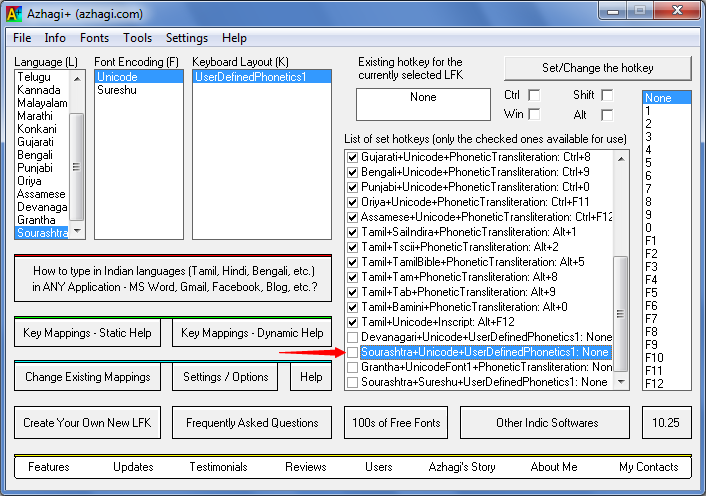Open the Users link
The width and height of the screenshot is (706, 496).
[x=379, y=467]
